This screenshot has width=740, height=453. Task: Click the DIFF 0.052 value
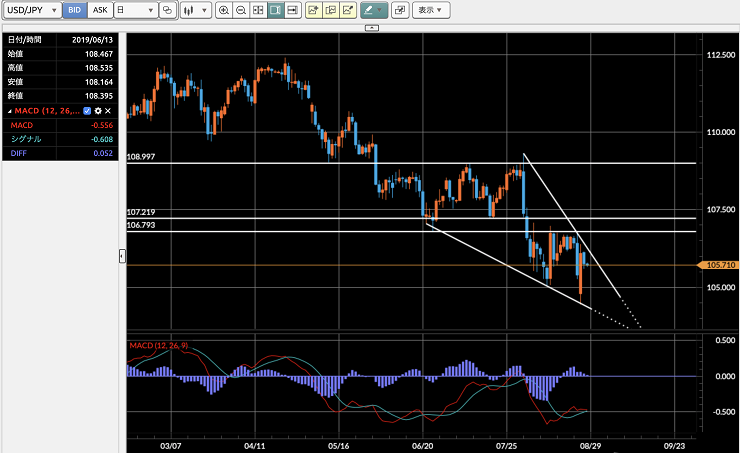click(x=103, y=153)
